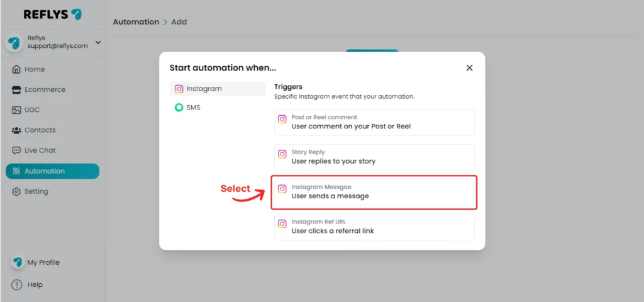The image size is (644, 302).
Task: Close the Start automation dialog
Action: tap(469, 68)
